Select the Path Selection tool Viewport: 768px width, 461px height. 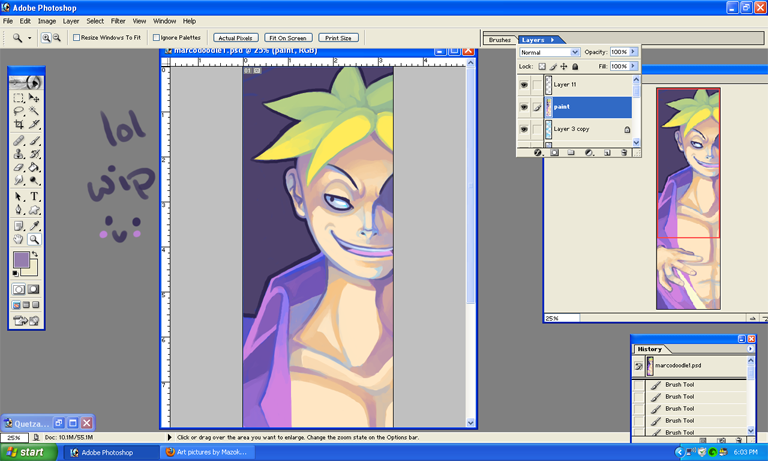pos(19,197)
